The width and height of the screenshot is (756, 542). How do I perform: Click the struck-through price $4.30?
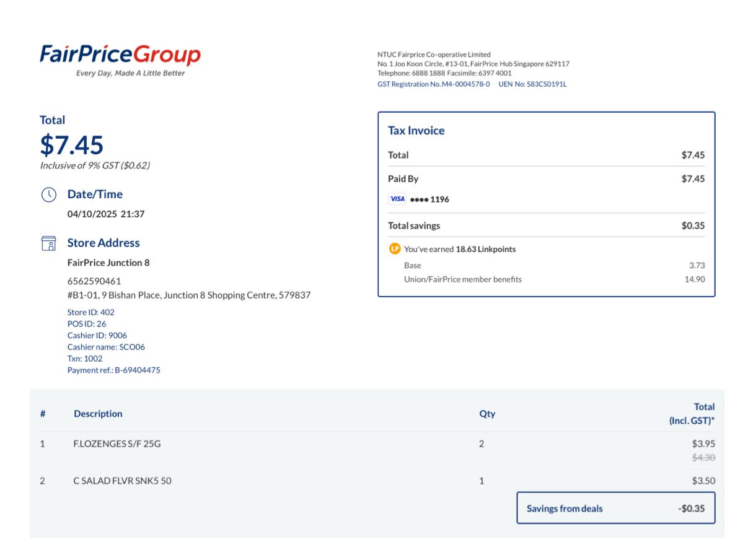[703, 458]
